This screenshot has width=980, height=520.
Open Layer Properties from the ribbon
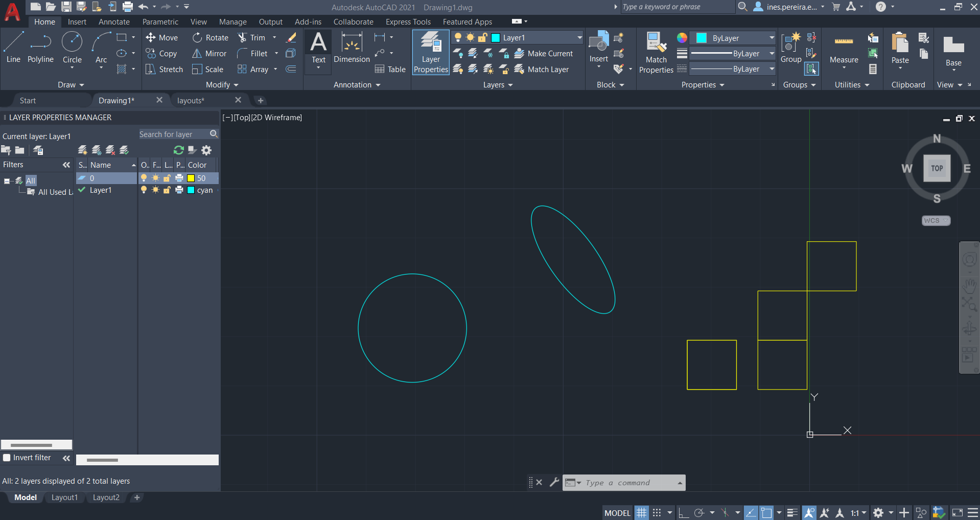pos(431,52)
